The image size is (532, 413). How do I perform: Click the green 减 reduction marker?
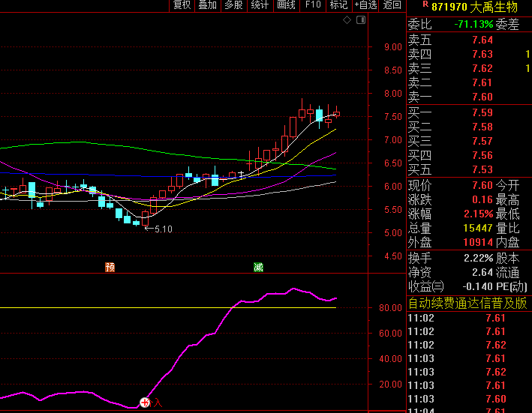click(259, 268)
